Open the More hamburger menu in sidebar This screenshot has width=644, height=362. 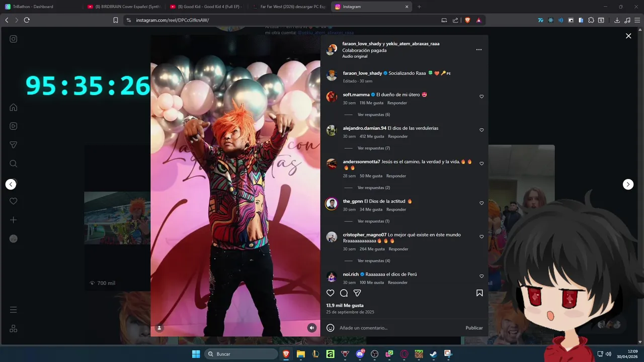pyautogui.click(x=14, y=310)
